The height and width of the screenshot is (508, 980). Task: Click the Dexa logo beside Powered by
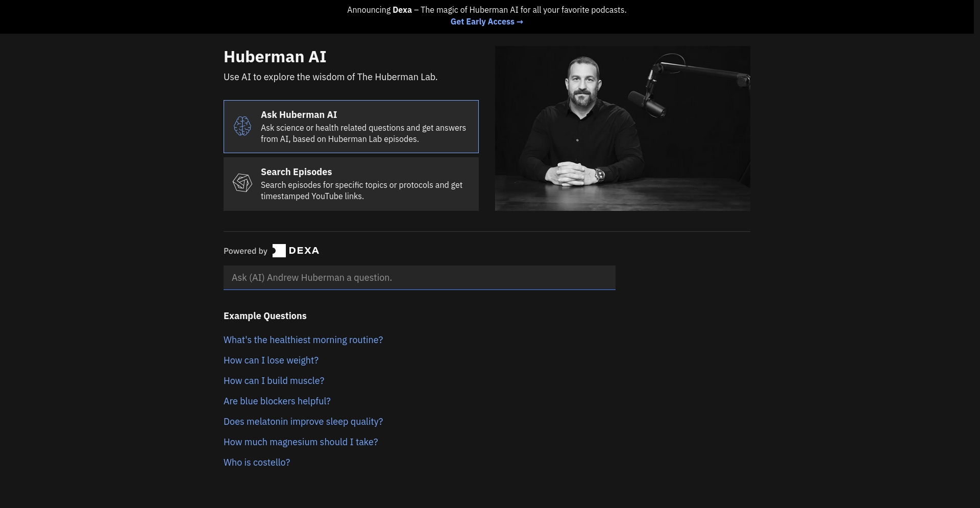[296, 251]
